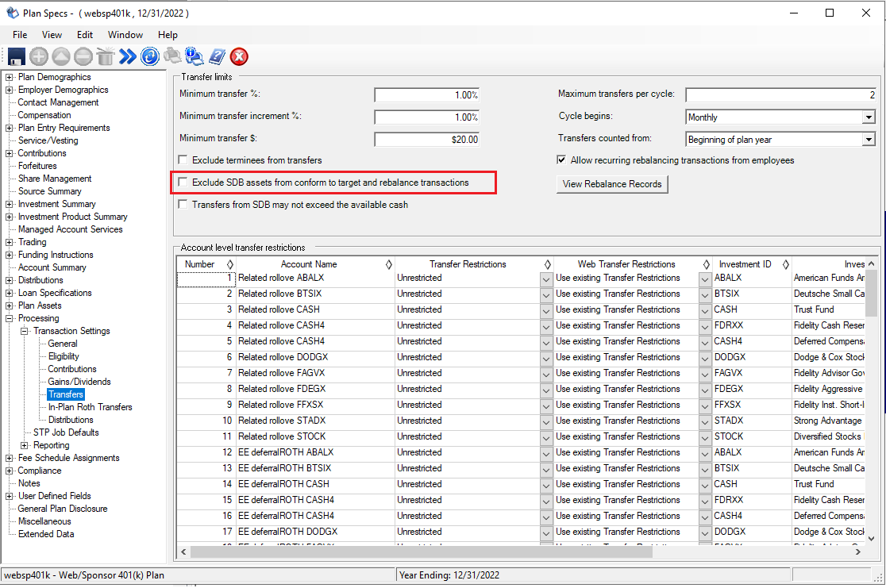Uncheck Allow recurring rebalancing transactions from employees
886x588 pixels.
[561, 159]
